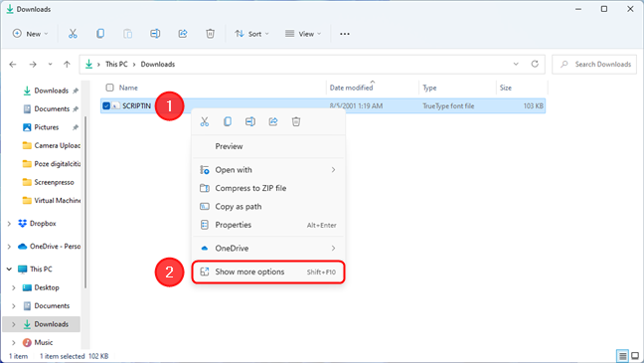Expand the OneDrive tree node
This screenshot has height=363, width=644.
pyautogui.click(x=9, y=247)
